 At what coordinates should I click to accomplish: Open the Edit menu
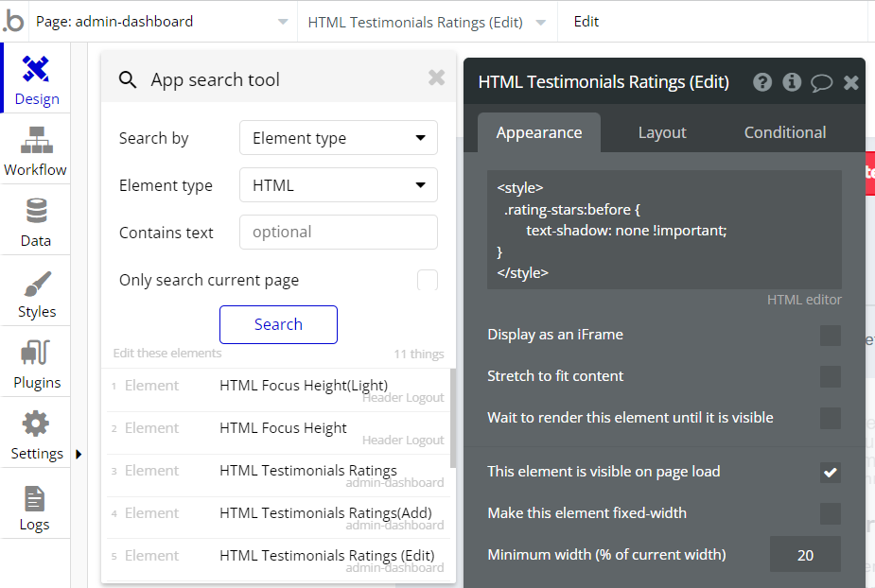(x=586, y=22)
